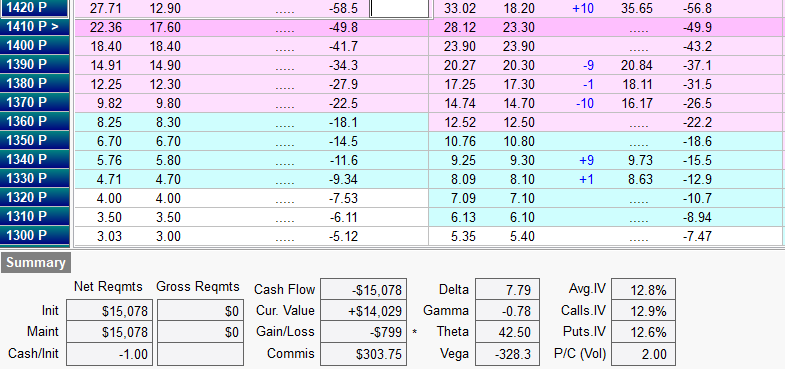
Task: Click the 1300 P strike button
Action: click(x=35, y=236)
